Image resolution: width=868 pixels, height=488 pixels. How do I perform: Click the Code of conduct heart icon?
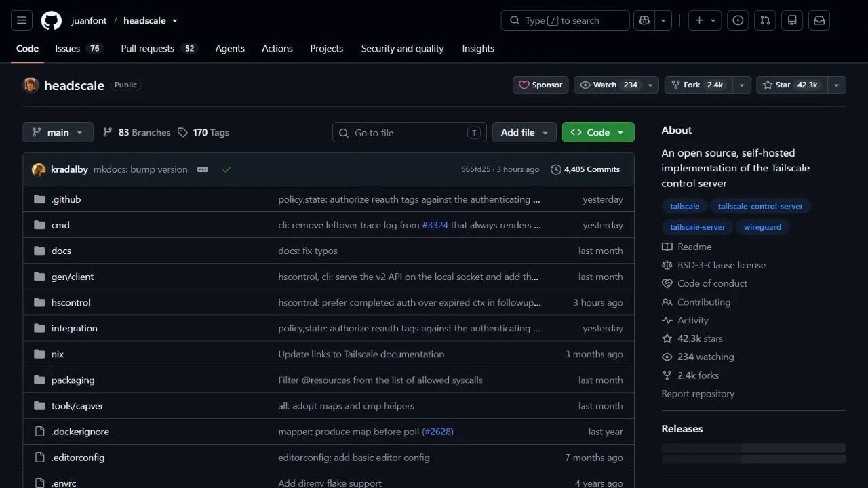pos(667,283)
